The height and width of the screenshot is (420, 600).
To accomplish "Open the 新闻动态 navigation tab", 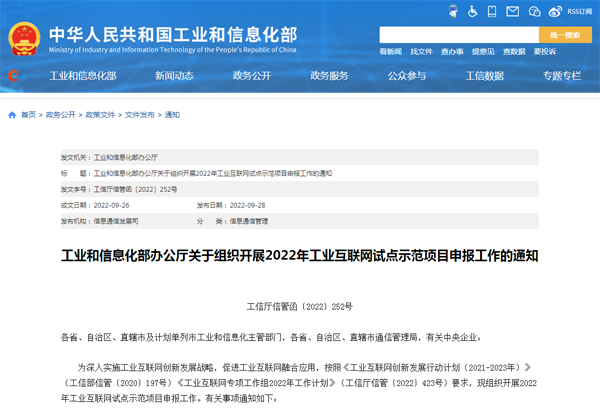I will pyautogui.click(x=175, y=76).
